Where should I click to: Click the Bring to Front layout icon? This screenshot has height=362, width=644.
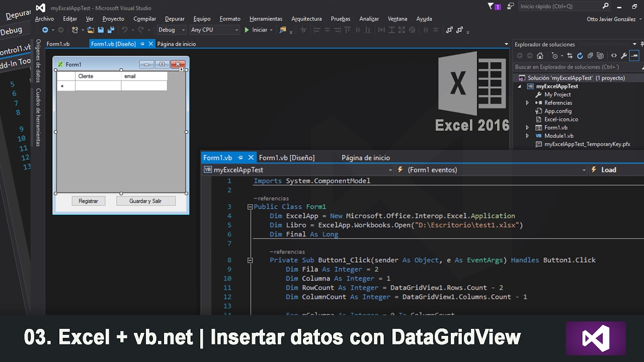tap(450, 30)
